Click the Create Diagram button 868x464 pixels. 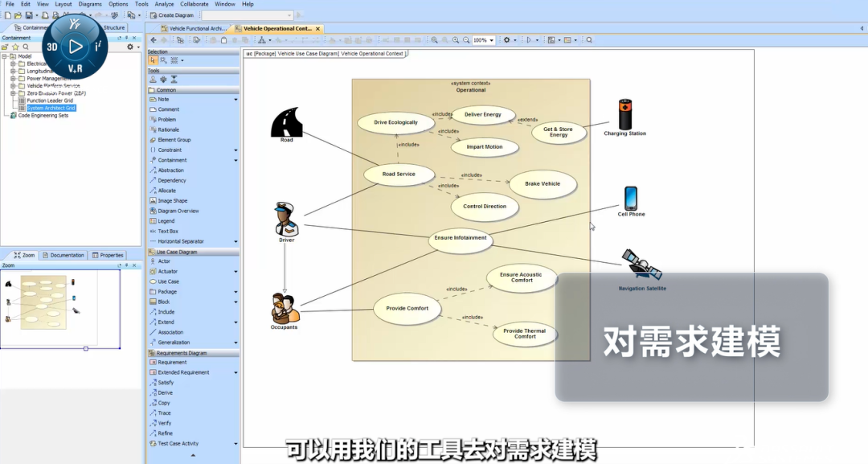174,15
